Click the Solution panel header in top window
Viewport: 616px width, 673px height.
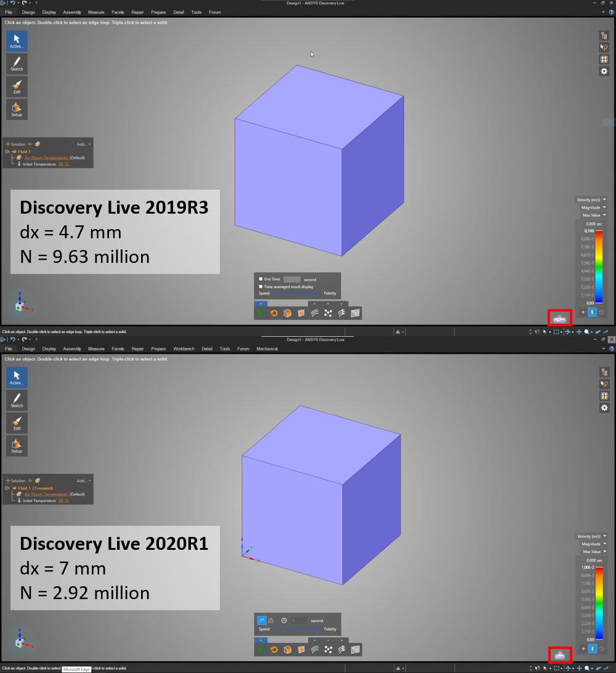18,144
